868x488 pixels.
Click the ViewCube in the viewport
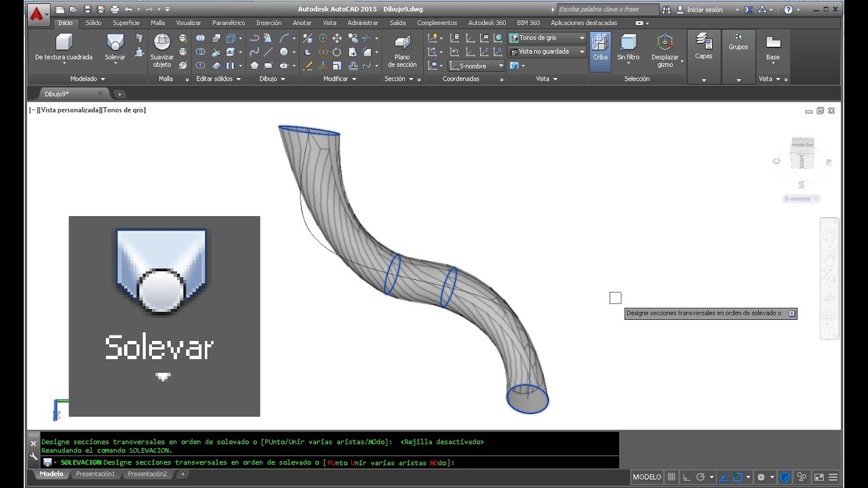coord(802,152)
